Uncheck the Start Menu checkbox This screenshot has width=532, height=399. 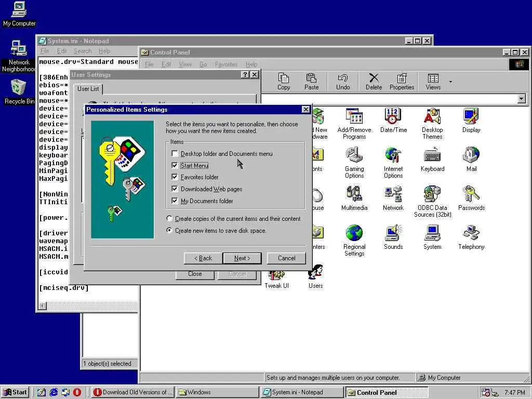[175, 166]
